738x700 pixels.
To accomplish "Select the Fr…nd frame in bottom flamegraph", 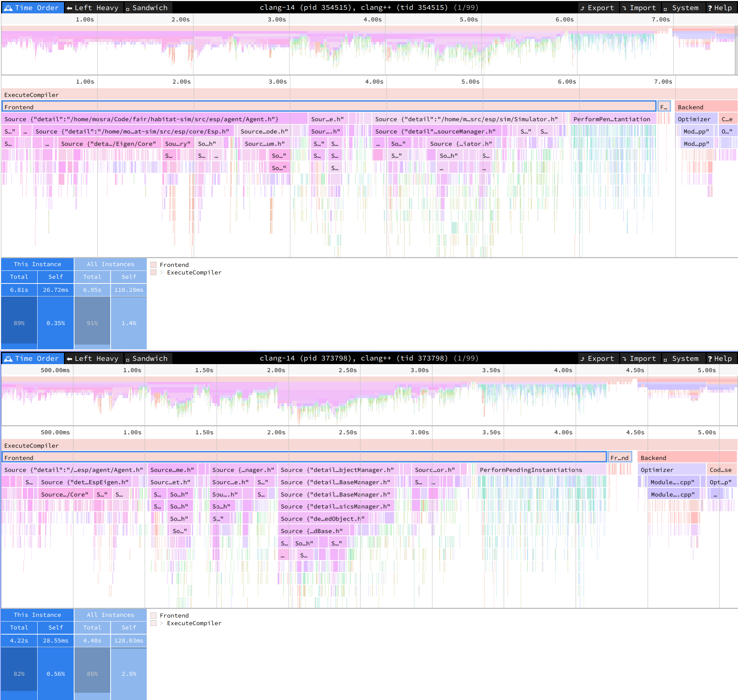I will [x=619, y=457].
